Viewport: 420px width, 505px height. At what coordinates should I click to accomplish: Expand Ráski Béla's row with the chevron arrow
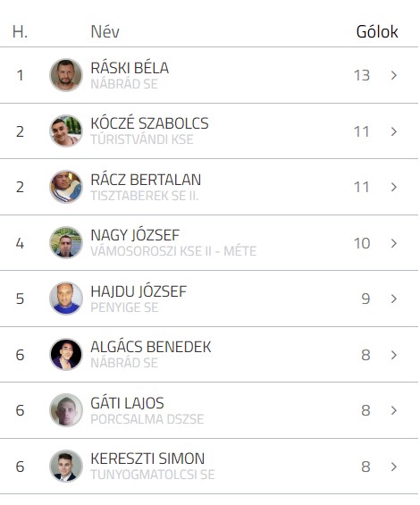[393, 75]
